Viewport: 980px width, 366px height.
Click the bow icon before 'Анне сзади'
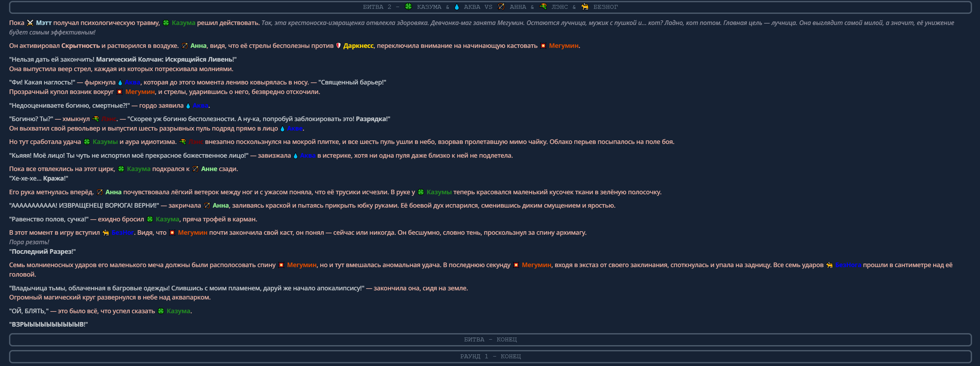(x=195, y=169)
